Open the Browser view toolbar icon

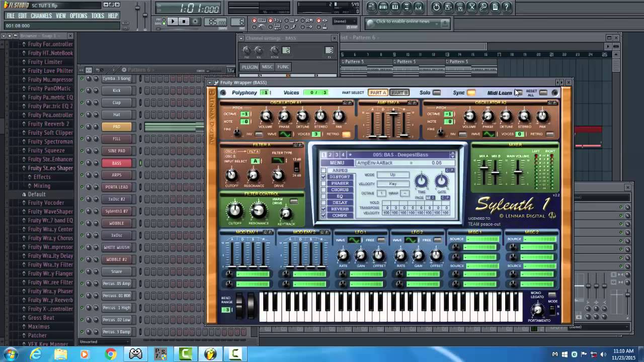coord(407,7)
